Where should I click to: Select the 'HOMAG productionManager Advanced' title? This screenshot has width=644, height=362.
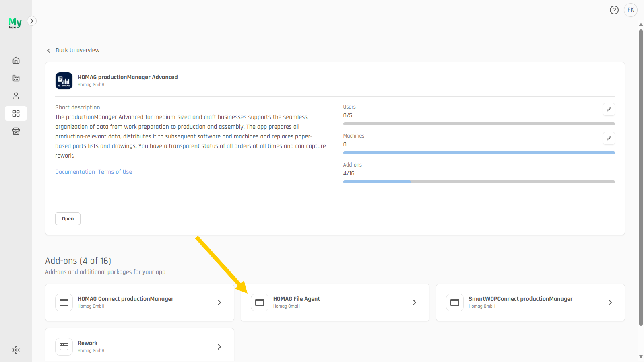[128, 77]
